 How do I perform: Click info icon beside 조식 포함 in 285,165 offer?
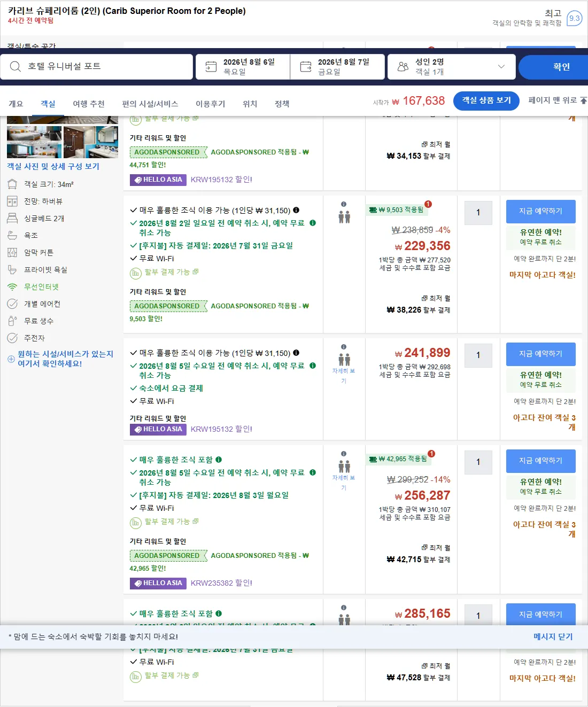[x=219, y=613]
